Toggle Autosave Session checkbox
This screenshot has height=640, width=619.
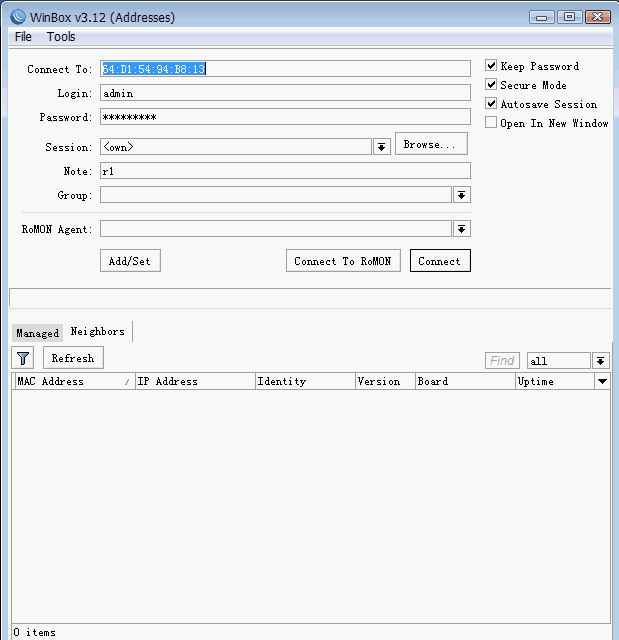pos(491,104)
